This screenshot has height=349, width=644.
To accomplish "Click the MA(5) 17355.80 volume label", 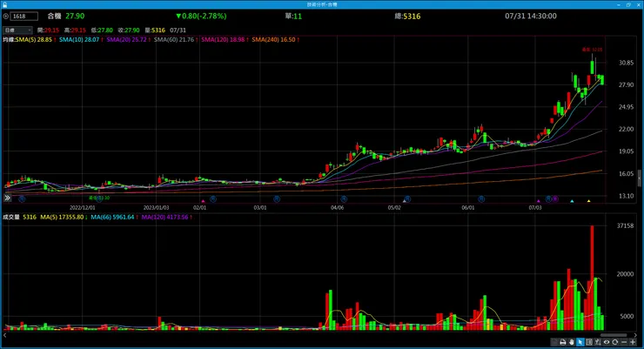I will tap(62, 218).
